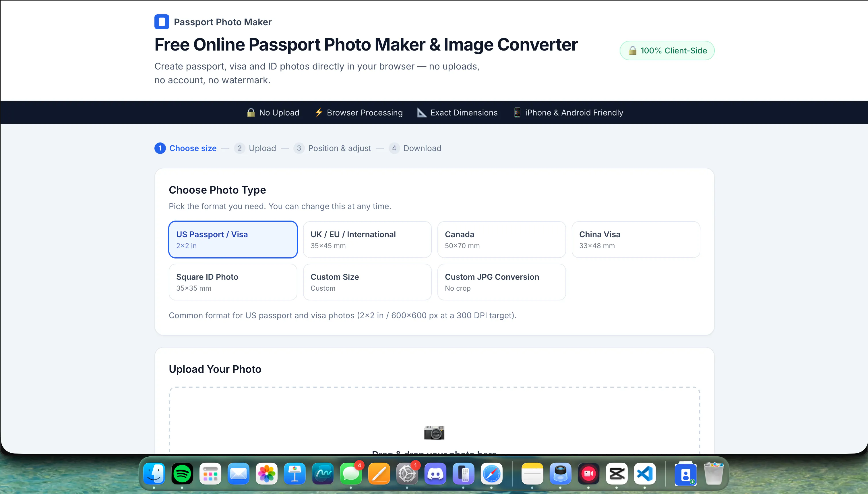Click the iPhone & Android Friendly phone icon
Image resolution: width=868 pixels, height=494 pixels.
point(517,113)
